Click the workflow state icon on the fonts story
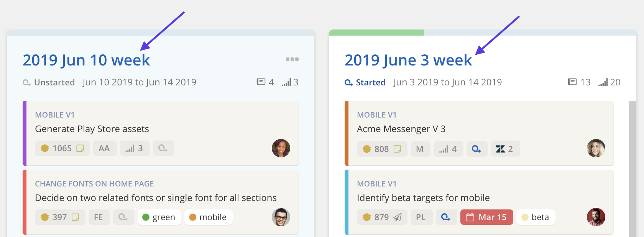Image resolution: width=644 pixels, height=237 pixels. pyautogui.click(x=123, y=217)
